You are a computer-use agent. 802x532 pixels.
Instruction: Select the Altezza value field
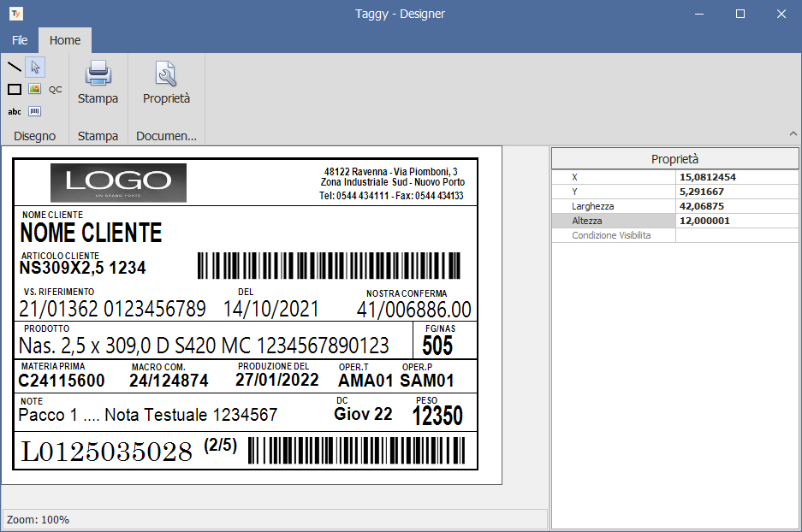(x=736, y=221)
